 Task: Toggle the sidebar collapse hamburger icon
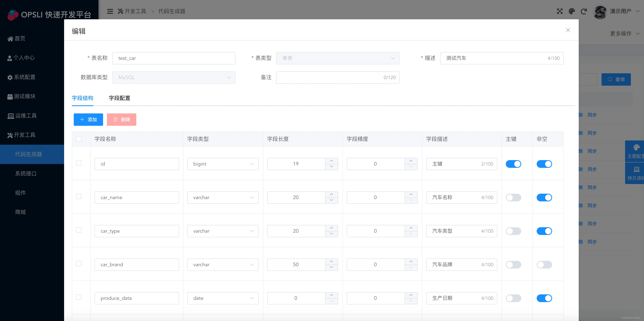tap(110, 11)
